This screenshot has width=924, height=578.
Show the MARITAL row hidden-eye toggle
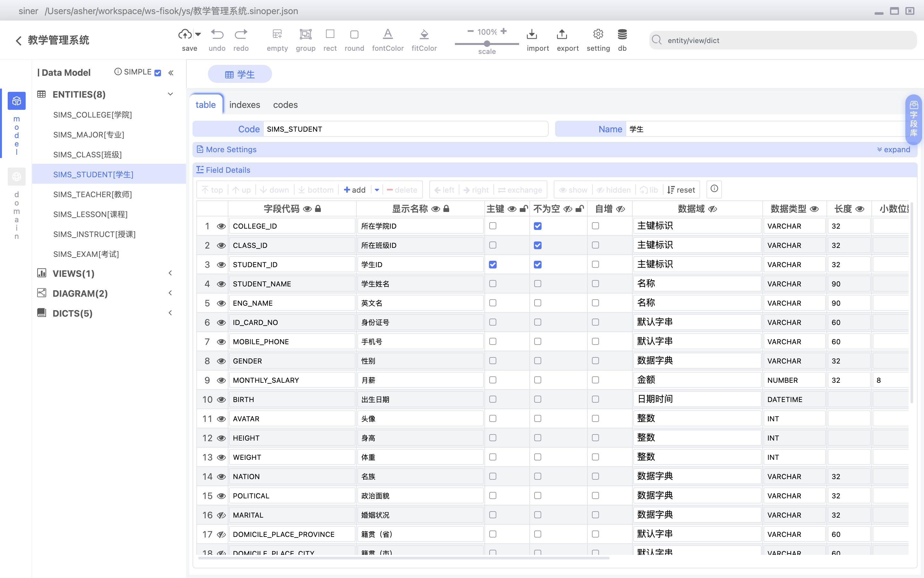[221, 515]
